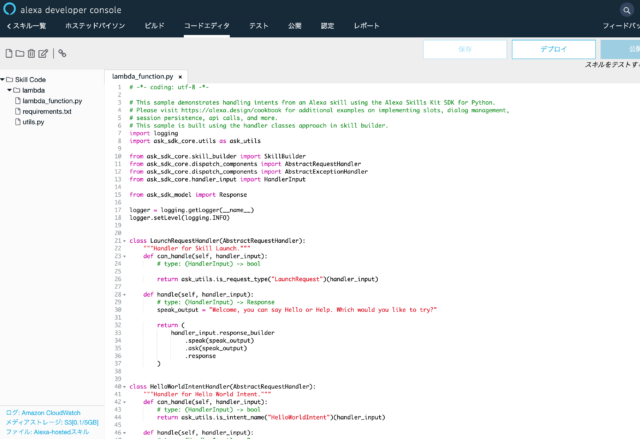Click the file icon beside utils.py
Viewport: 640px width, 439px height.
pyautogui.click(x=18, y=122)
